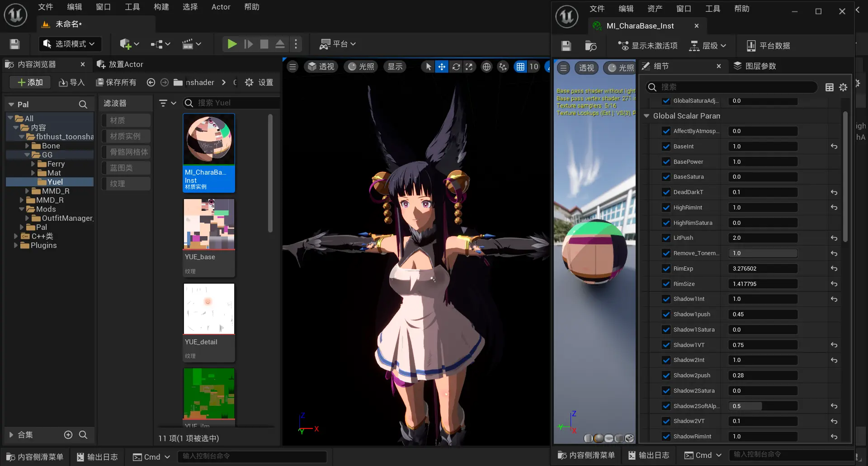Expand the Collections section
This screenshot has width=868, height=466.
click(11, 435)
